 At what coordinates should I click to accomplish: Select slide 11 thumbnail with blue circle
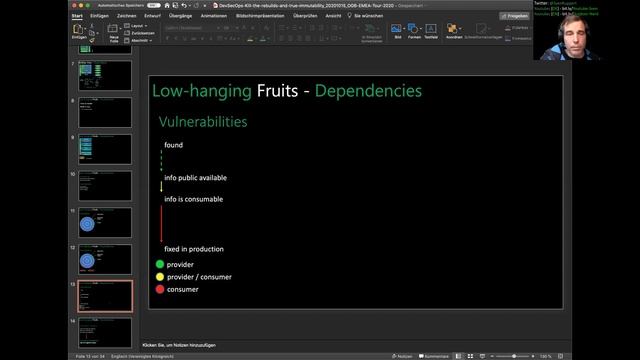105,222
